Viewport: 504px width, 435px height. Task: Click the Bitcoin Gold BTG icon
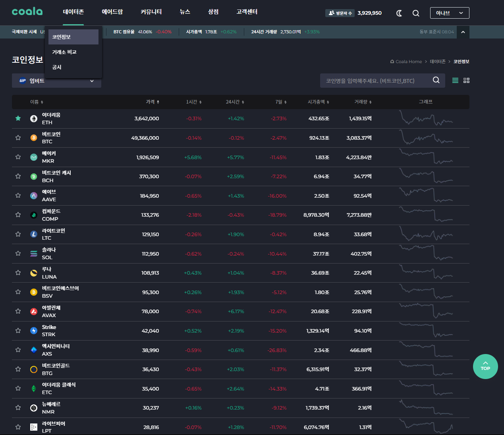click(34, 370)
